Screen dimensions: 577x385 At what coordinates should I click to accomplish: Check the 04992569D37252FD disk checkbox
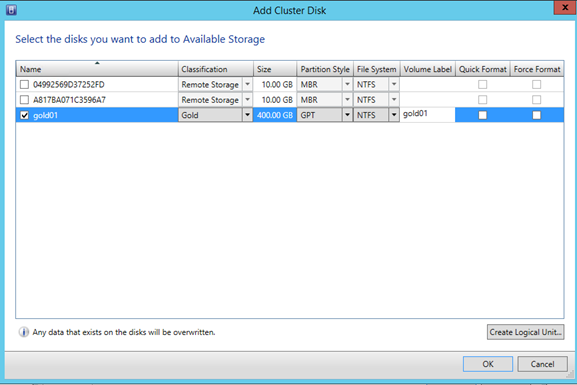point(24,85)
